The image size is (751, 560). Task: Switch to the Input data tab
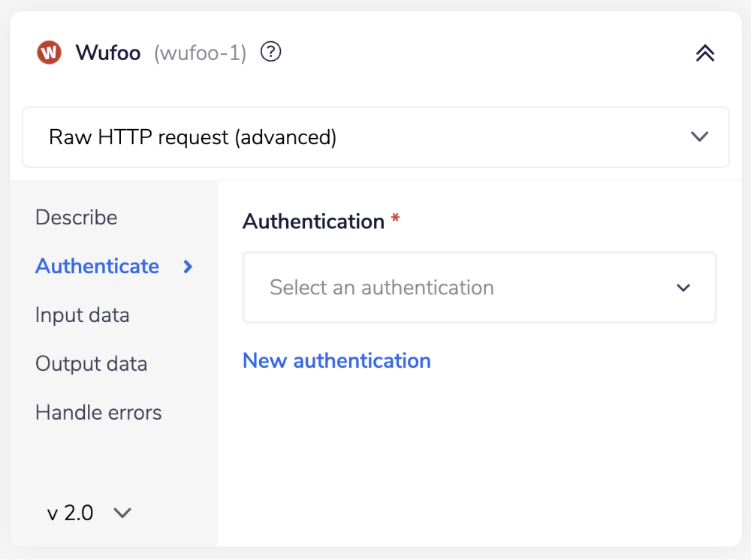pos(82,315)
